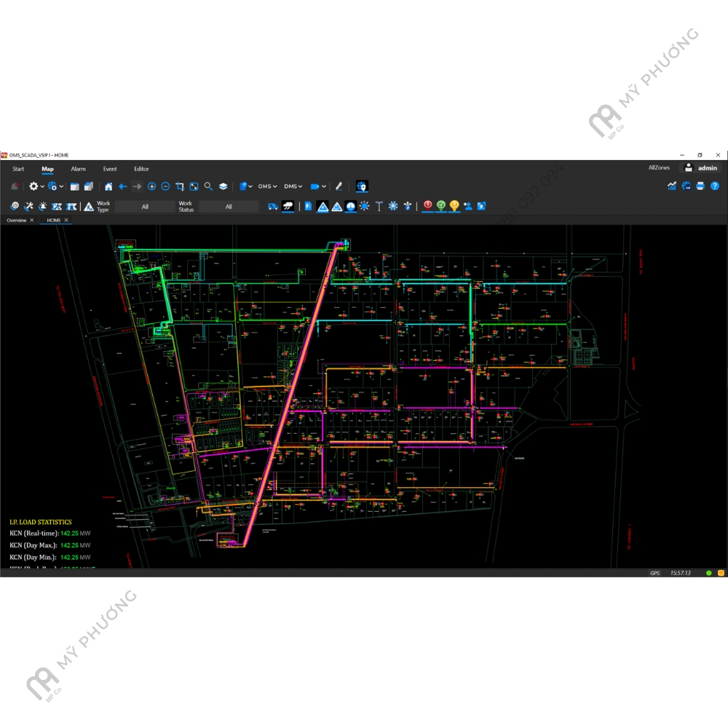
Task: Click the Home view icon in toolbar
Action: click(x=108, y=186)
